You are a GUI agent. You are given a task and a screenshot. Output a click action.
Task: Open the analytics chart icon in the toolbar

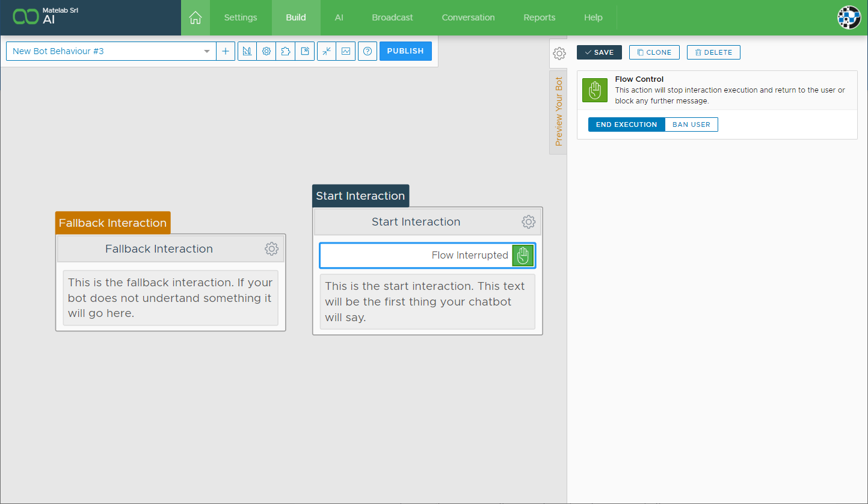pyautogui.click(x=346, y=51)
